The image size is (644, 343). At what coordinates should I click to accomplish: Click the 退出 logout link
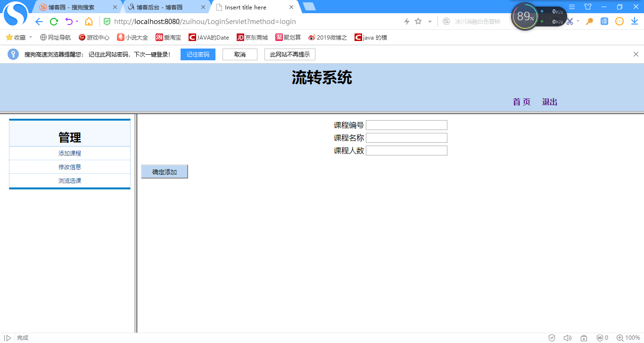[x=550, y=102]
